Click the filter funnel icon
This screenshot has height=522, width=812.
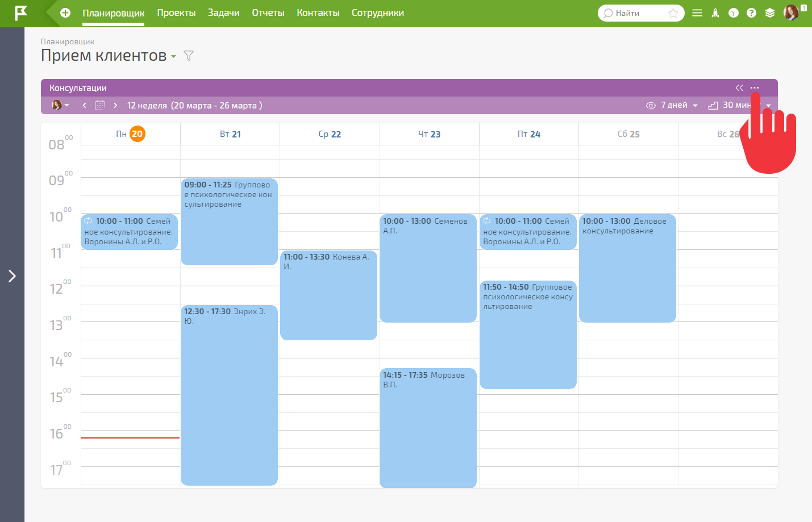189,56
